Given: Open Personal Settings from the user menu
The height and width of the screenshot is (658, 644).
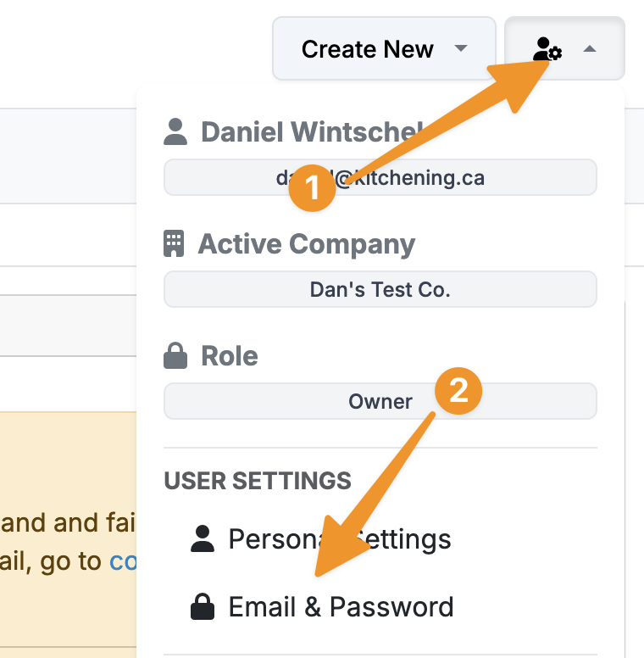Looking at the screenshot, I should 339,539.
